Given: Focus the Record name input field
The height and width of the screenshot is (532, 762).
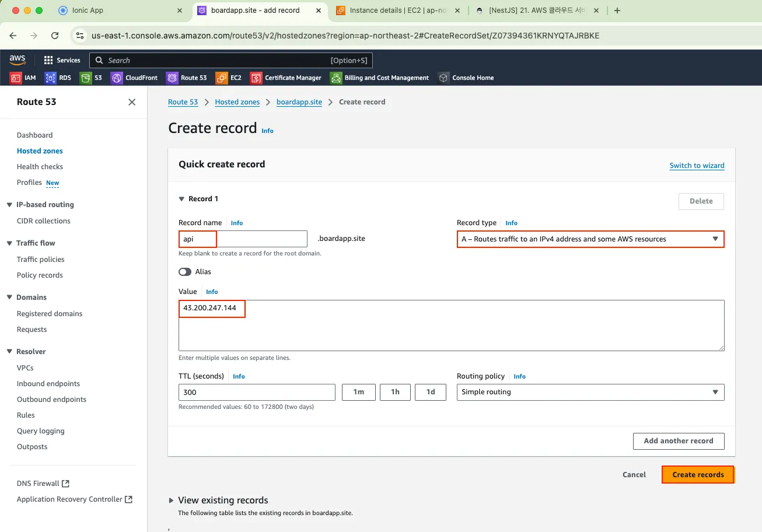Looking at the screenshot, I should [243, 239].
